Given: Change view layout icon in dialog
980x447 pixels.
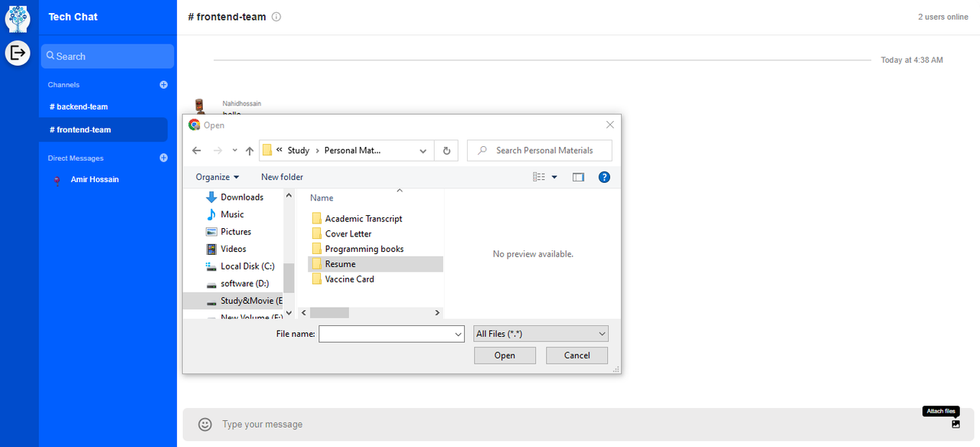Looking at the screenshot, I should coord(539,177).
